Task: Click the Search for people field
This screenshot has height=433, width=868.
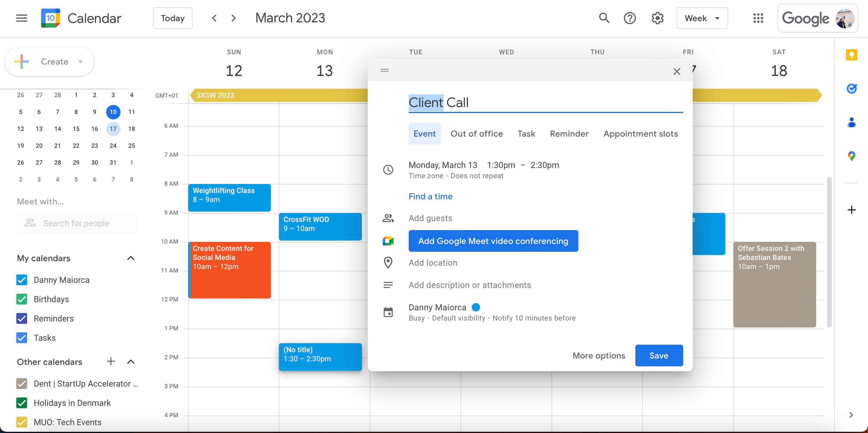Action: (x=77, y=223)
